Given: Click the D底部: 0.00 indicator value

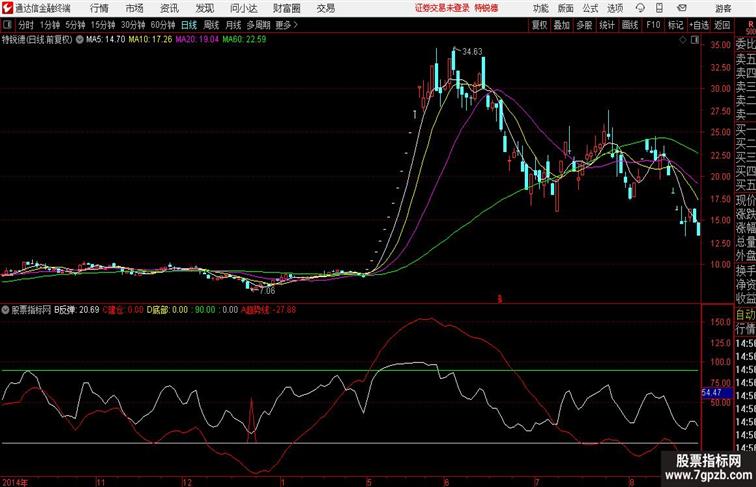Looking at the screenshot, I should [167, 310].
